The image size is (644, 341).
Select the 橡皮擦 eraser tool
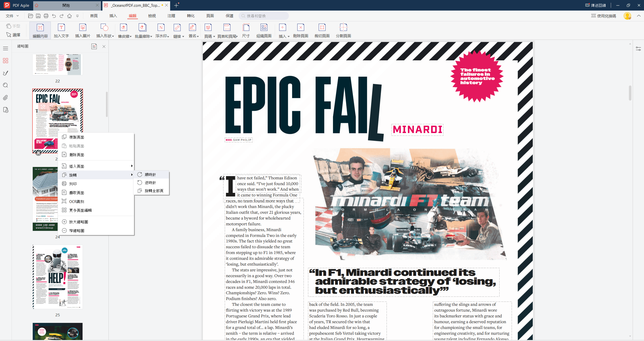(123, 31)
